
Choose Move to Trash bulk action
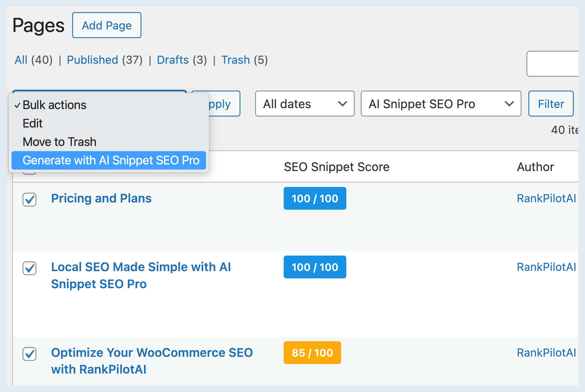109,142
